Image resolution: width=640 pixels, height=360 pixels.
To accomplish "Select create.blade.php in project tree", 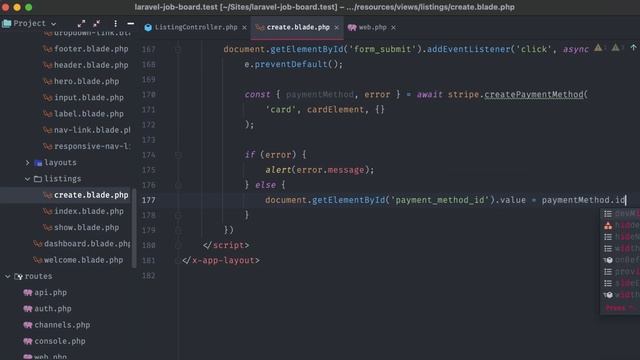I will [91, 195].
